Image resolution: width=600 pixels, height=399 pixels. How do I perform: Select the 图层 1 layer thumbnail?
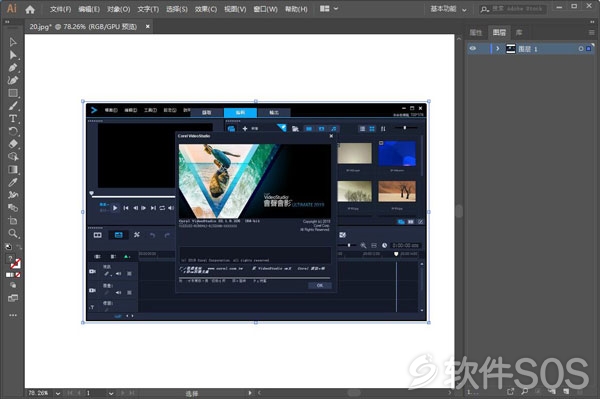(x=510, y=49)
